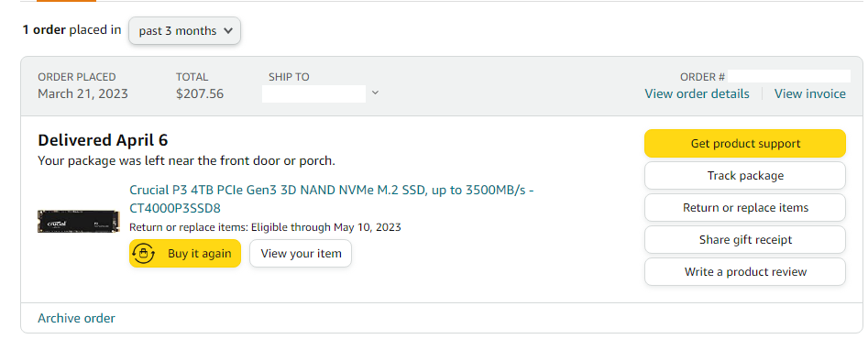Select the Archive order link
Screen dimensions: 868x339
(76, 318)
